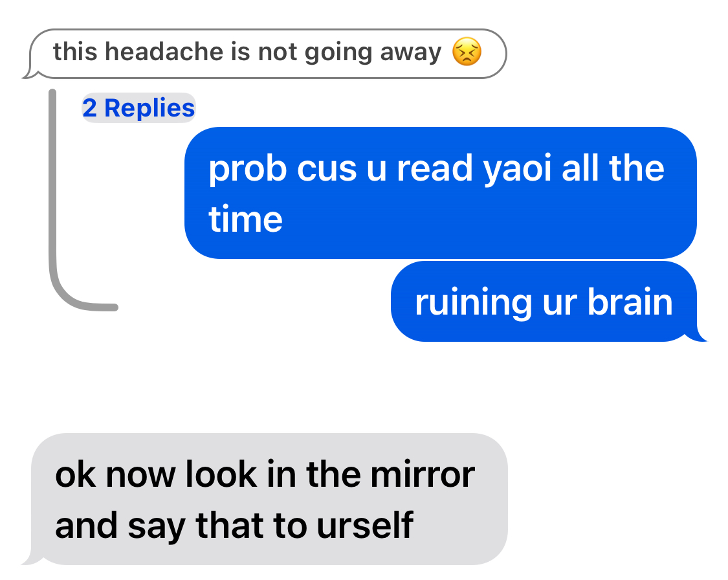Open the 2 Replies thread link
Image resolution: width=728 pixels, height=580 pixels.
[x=138, y=107]
